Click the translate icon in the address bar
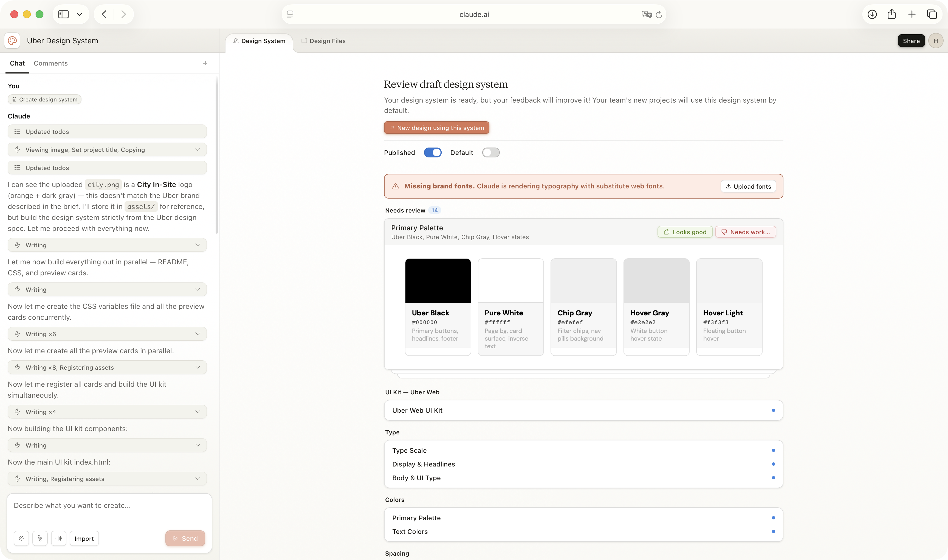This screenshot has width=948, height=560. pos(647,14)
